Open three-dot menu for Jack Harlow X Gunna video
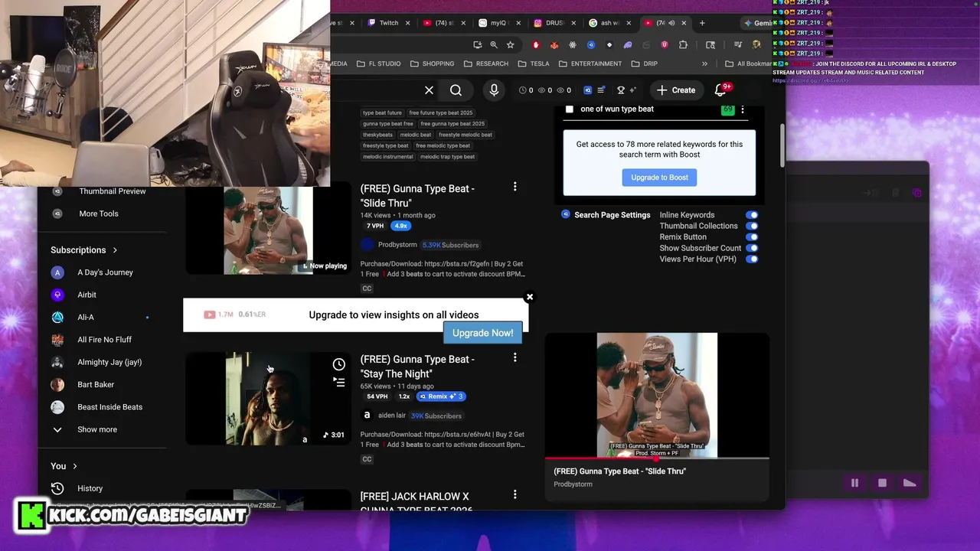Screen dimensions: 980x551 pyautogui.click(x=514, y=495)
